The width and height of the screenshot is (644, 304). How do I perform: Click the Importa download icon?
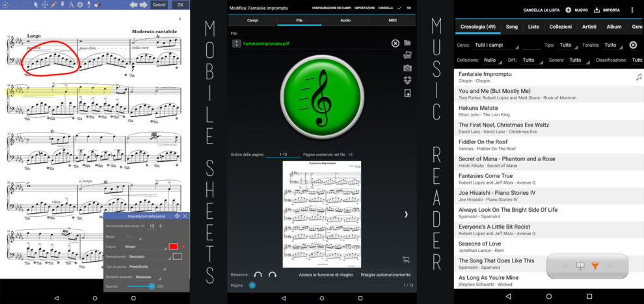coord(597,10)
